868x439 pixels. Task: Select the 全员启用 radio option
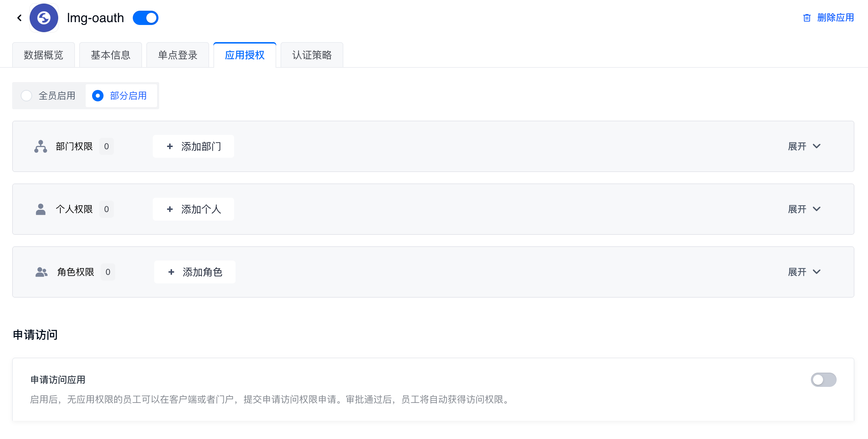pos(26,96)
